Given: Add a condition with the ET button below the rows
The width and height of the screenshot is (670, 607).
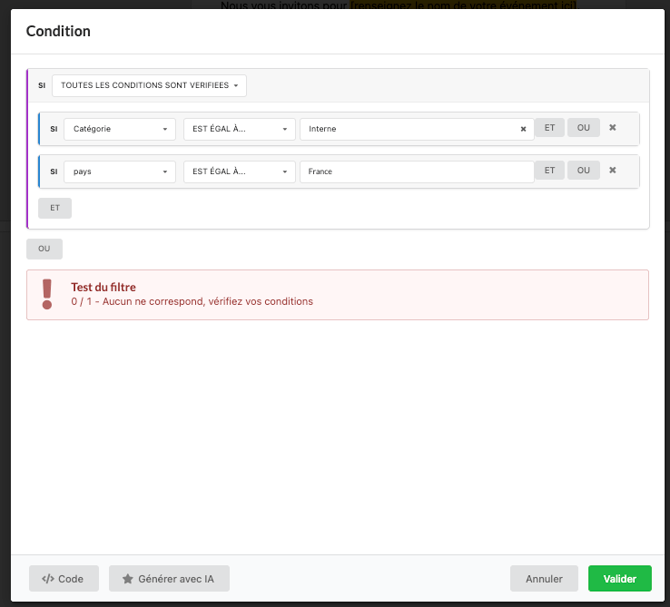Looking at the screenshot, I should (55, 208).
